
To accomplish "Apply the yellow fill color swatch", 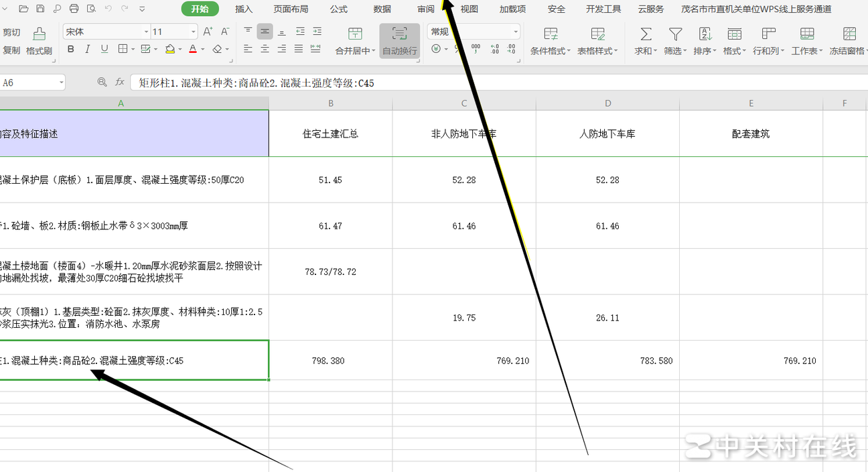I will [170, 49].
